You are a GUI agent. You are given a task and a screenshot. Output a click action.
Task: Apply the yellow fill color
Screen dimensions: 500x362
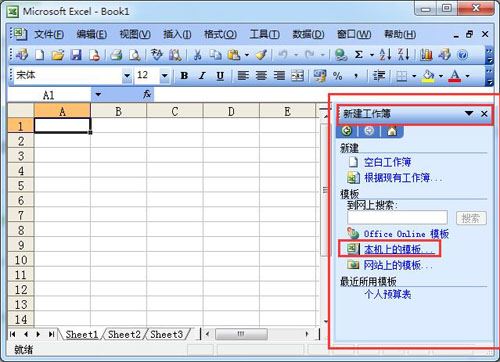click(429, 77)
